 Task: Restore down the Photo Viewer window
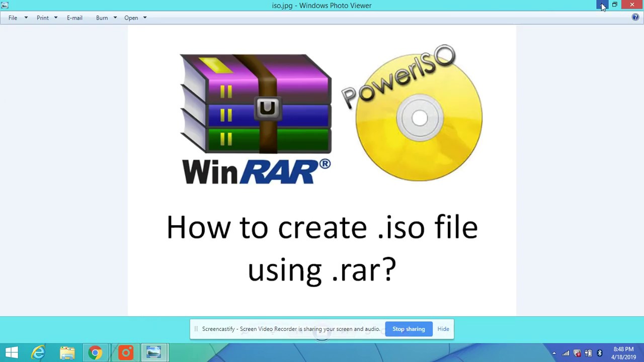(615, 5)
